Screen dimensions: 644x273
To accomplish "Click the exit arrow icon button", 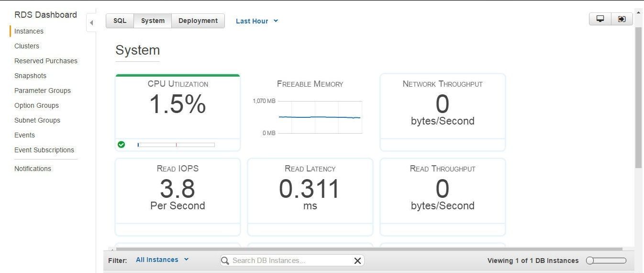I will 622,19.
